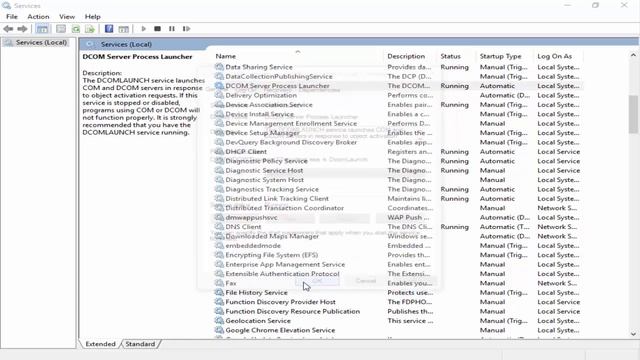The height and width of the screenshot is (360, 640).
Task: Select the Function Discovery Provider Host icon
Action: [x=219, y=302]
